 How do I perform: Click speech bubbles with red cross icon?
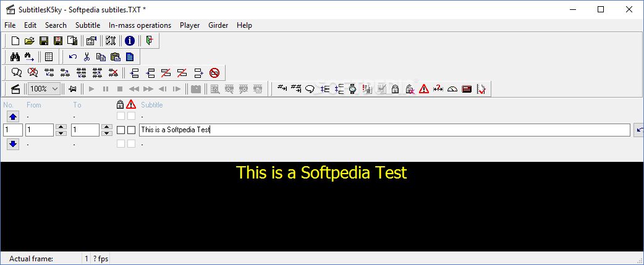(33, 73)
